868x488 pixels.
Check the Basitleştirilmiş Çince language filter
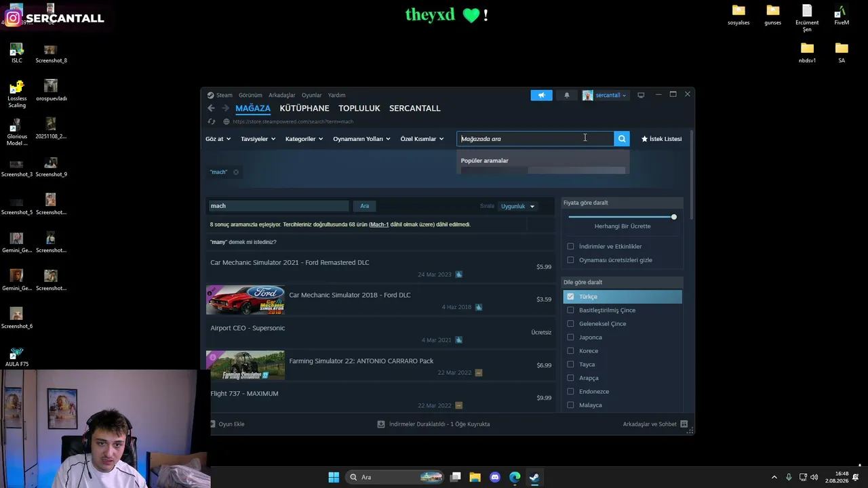570,310
